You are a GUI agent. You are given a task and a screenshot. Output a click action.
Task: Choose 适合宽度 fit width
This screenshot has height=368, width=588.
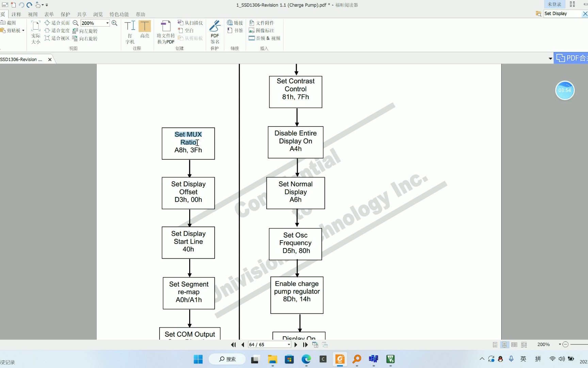click(x=57, y=31)
